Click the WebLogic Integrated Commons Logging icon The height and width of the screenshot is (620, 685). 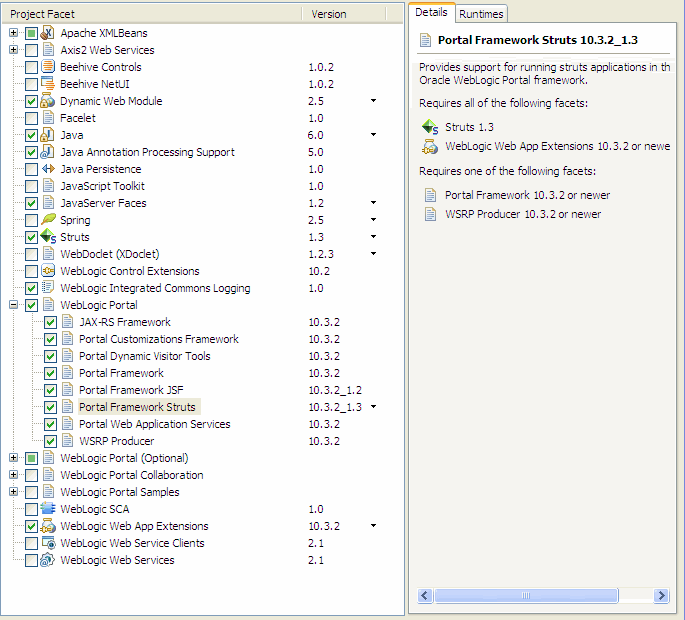click(x=48, y=288)
